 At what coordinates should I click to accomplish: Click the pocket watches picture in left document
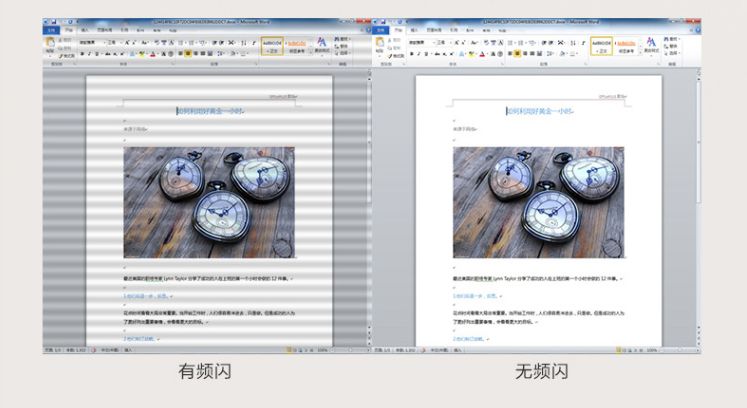pos(209,203)
